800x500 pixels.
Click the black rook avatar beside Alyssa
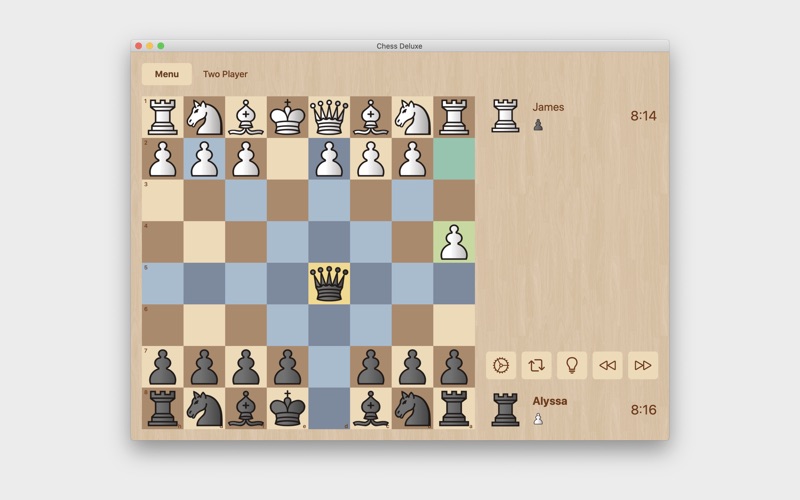[505, 410]
